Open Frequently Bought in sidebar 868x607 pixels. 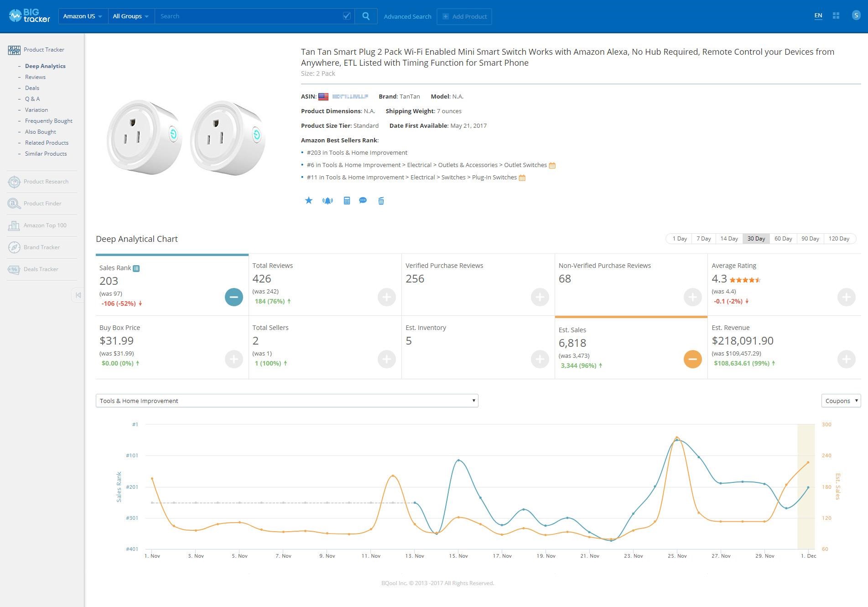coord(49,121)
